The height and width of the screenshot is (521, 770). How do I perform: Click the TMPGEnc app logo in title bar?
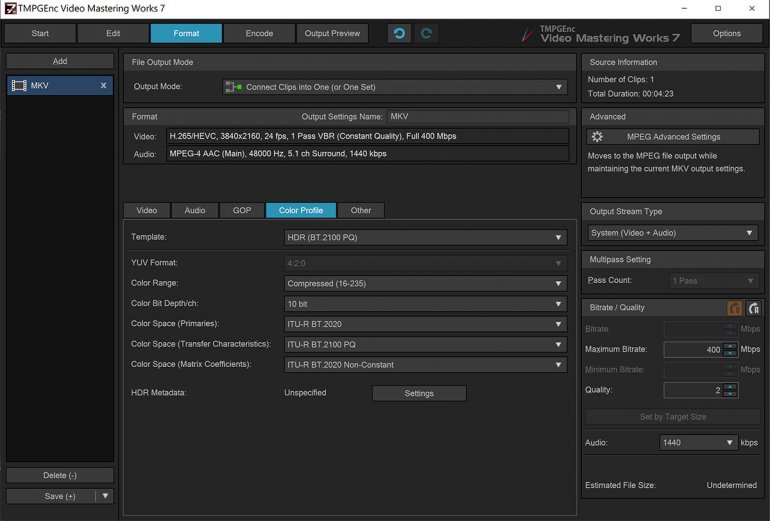(9, 8)
